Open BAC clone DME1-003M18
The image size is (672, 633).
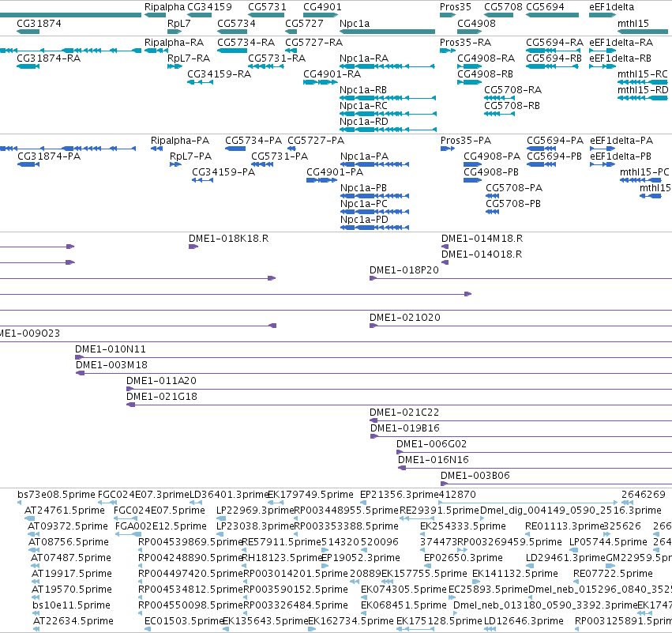(111, 365)
